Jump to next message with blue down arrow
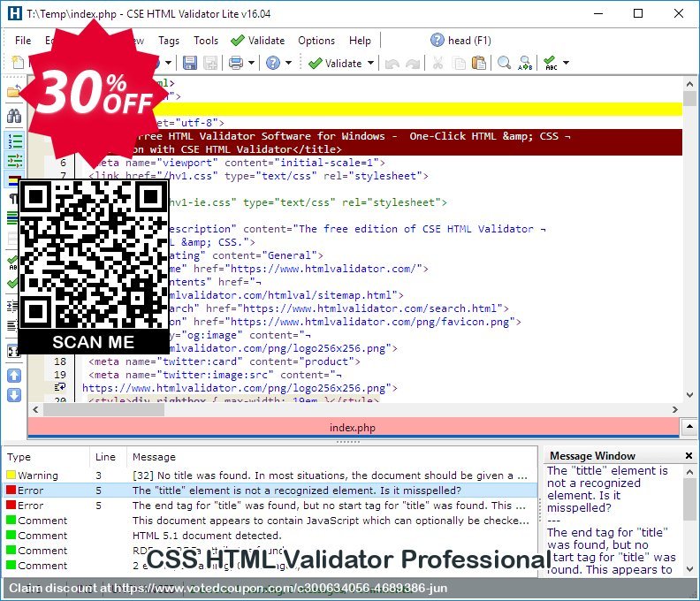The image size is (700, 601). coord(14,395)
